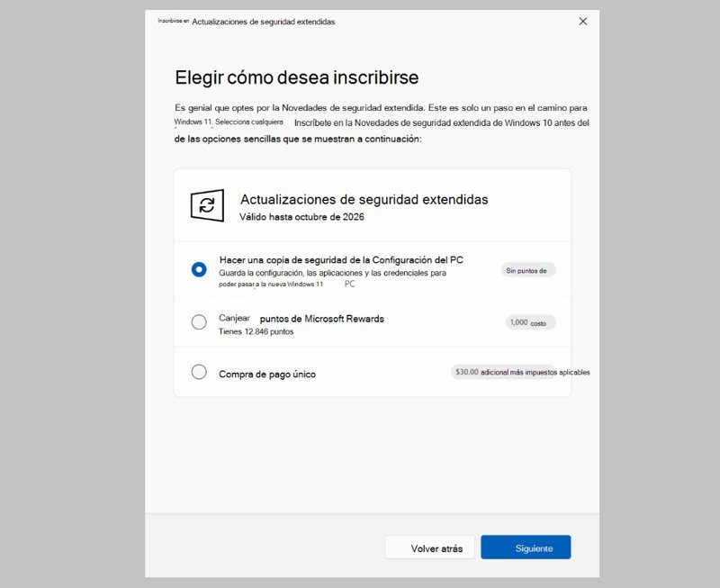
Task: Click 'Hacer una copia de seguridad' label
Action: 341,260
